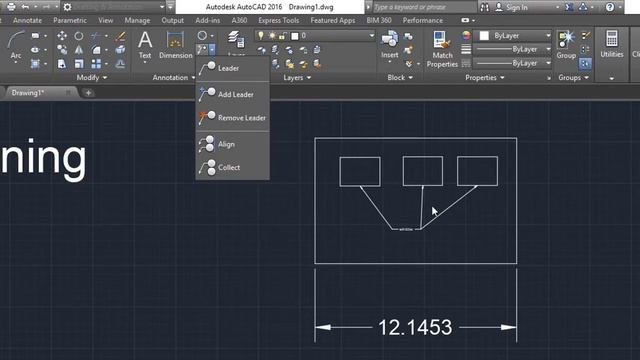Screen dimensions: 640x360
Task: Expand the lineweight ByLayer dropdown
Action: tap(548, 49)
